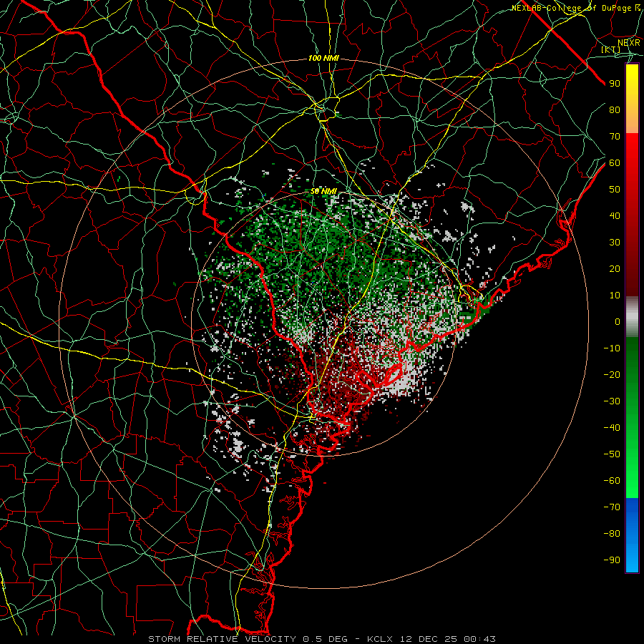Image resolution: width=644 pixels, height=644 pixels.
Task: Click the 20 value on the velocity scale
Action: pyautogui.click(x=615, y=268)
